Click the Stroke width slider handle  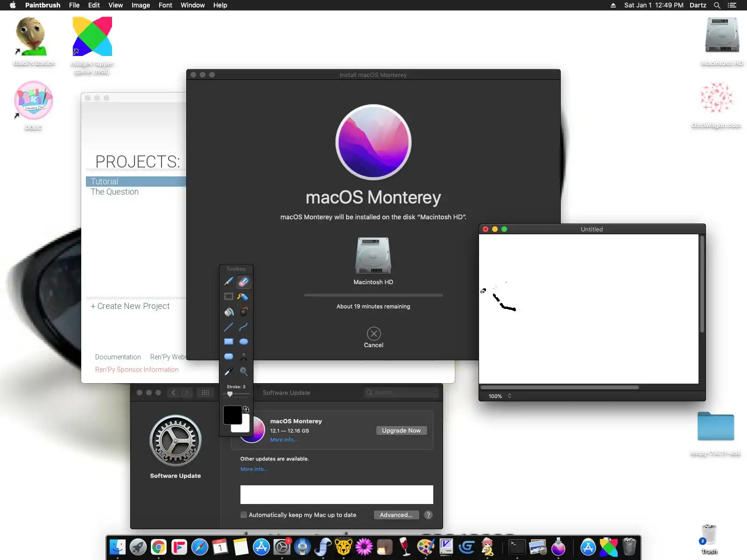coord(230,394)
